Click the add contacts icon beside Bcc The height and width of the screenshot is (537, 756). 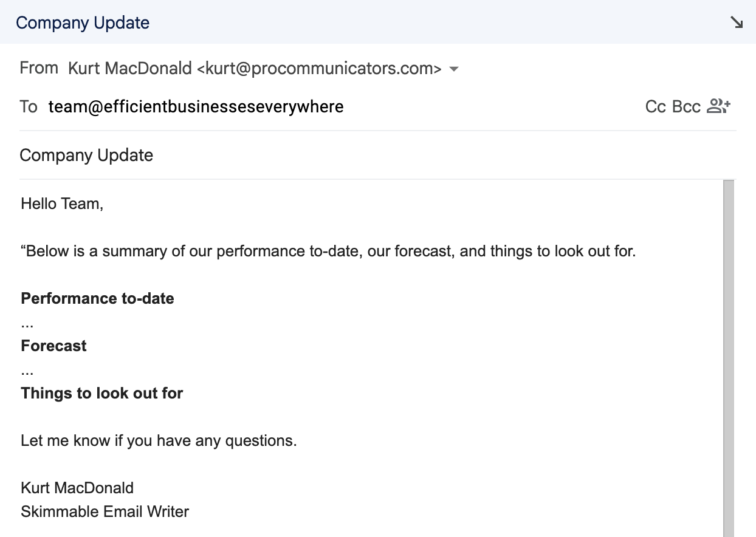pyautogui.click(x=719, y=107)
